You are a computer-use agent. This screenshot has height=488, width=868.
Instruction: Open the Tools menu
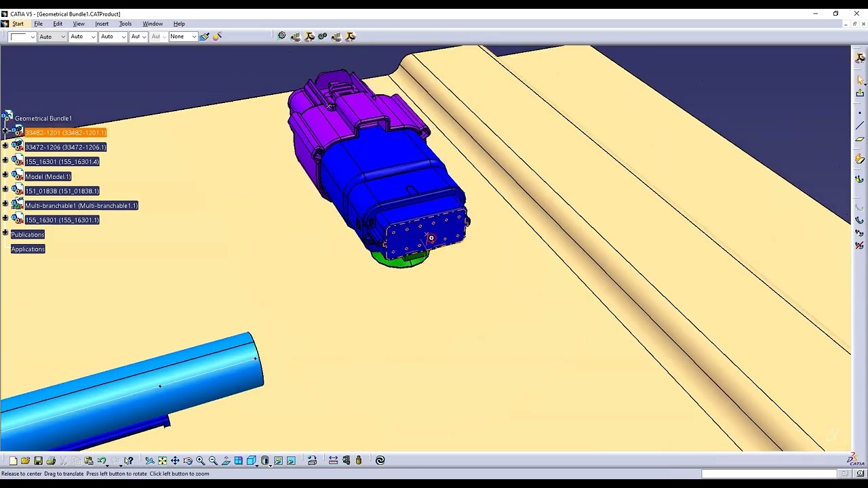125,24
